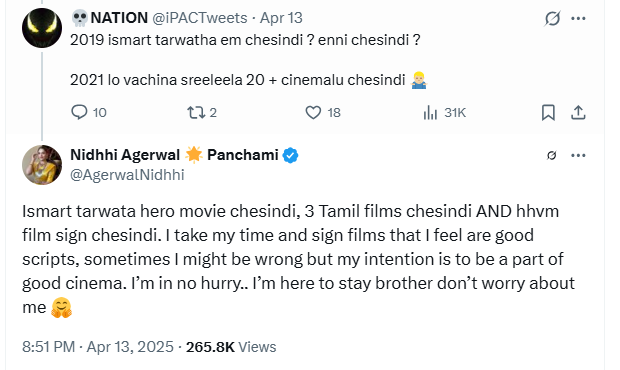The width and height of the screenshot is (620, 370).
Task: Open the reply icon with 10 comments
Action: [x=79, y=112]
